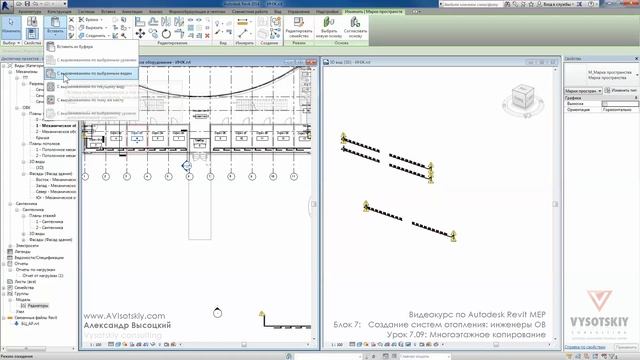Choose 'Вставить из буфера' paste menu item
This screenshot has height=360, width=640.
tap(91, 47)
